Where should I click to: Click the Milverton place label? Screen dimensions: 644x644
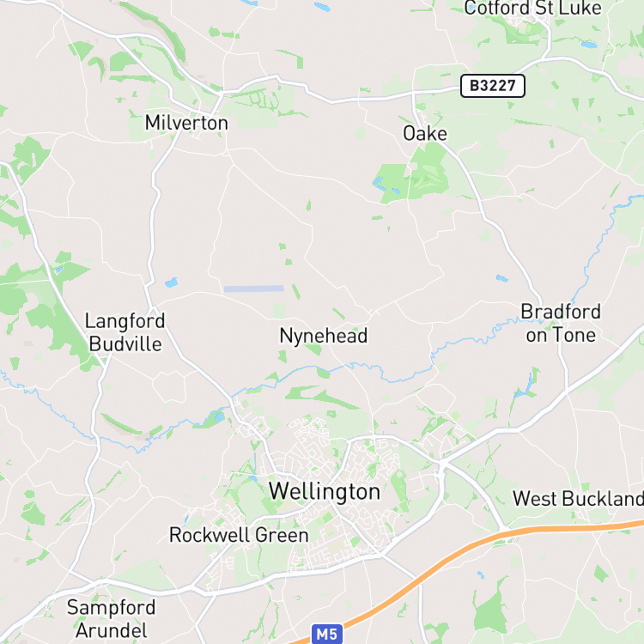pos(186,123)
